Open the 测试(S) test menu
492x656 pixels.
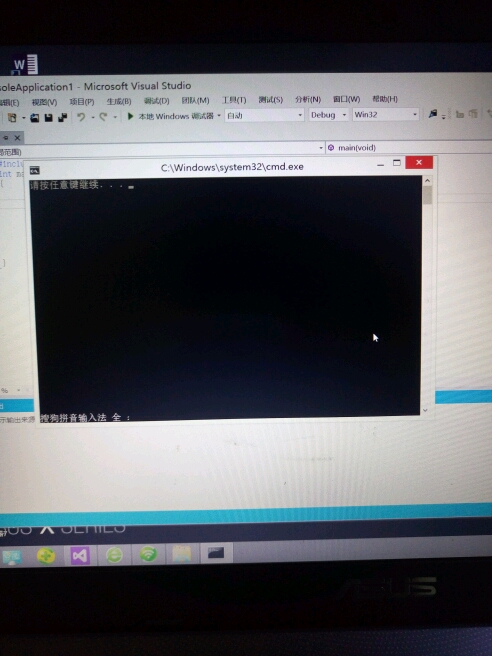coord(271,100)
